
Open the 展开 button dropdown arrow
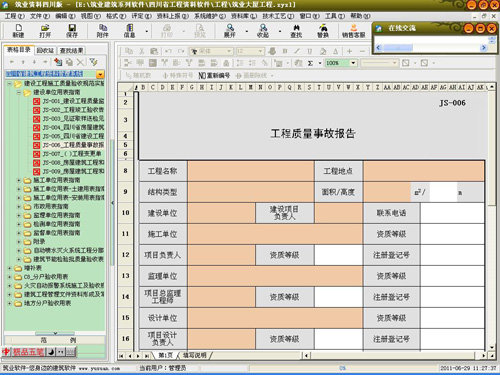coord(247,32)
